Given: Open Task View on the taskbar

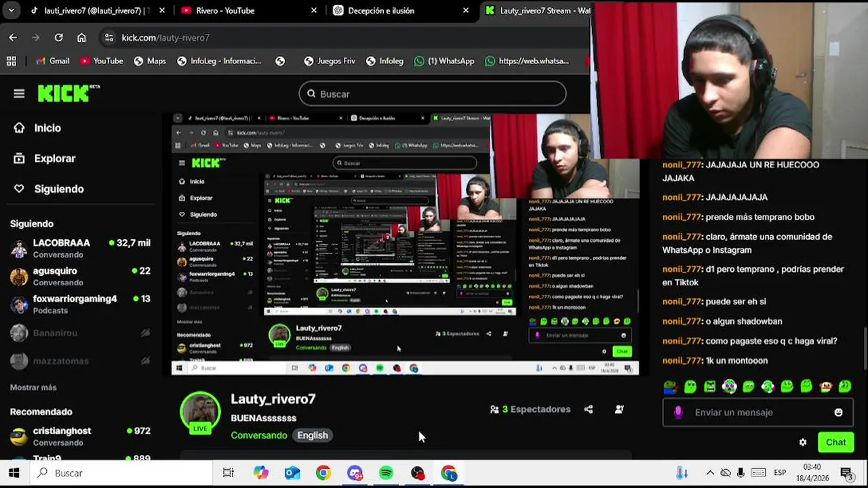Looking at the screenshot, I should (x=229, y=473).
